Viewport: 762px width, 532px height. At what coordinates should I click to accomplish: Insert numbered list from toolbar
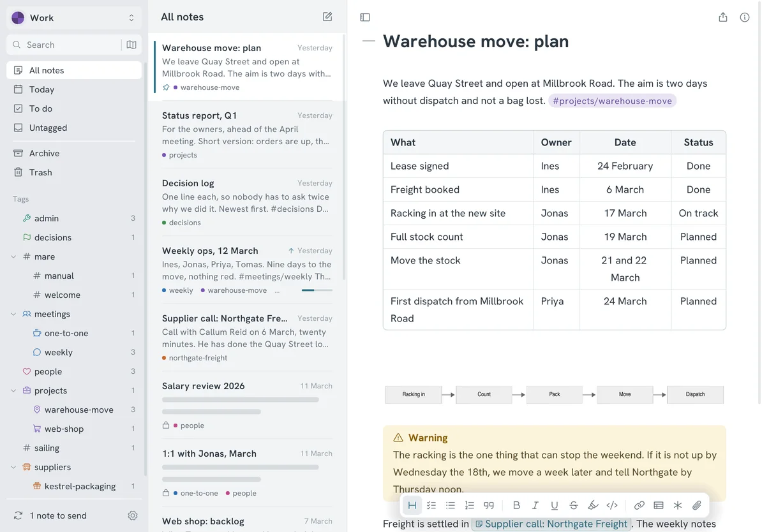click(x=470, y=505)
